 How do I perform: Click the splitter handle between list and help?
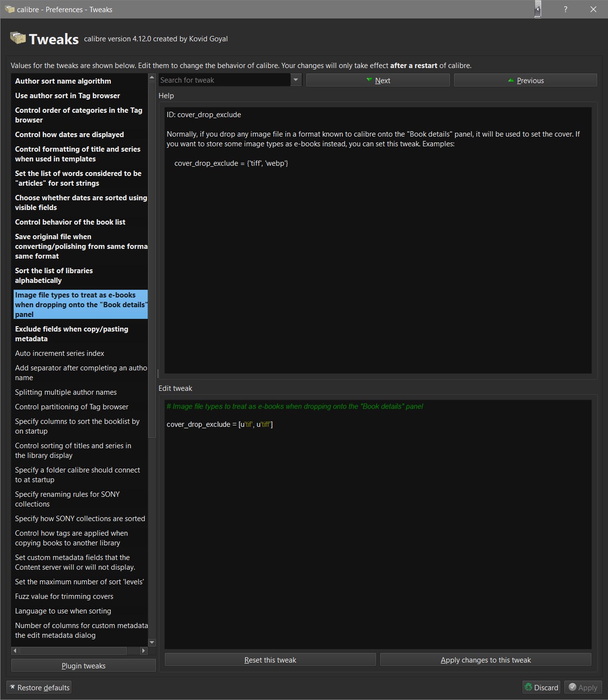tap(158, 373)
